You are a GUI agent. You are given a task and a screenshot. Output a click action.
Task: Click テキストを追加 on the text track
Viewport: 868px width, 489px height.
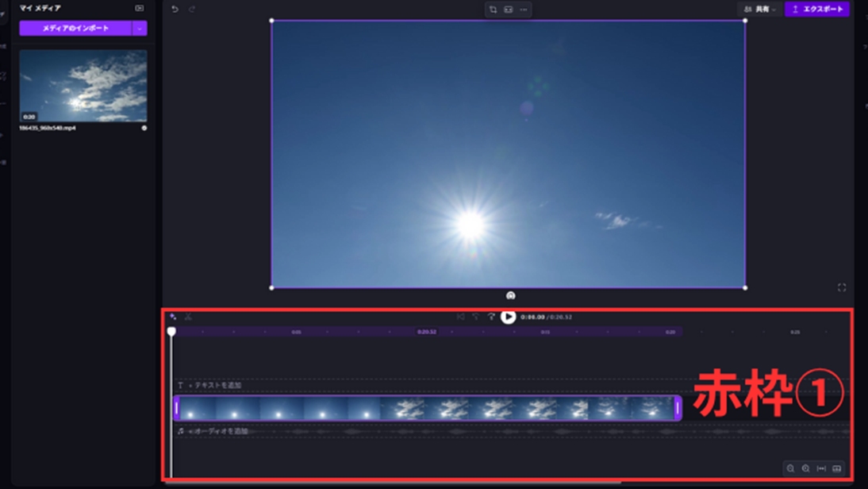pos(214,385)
